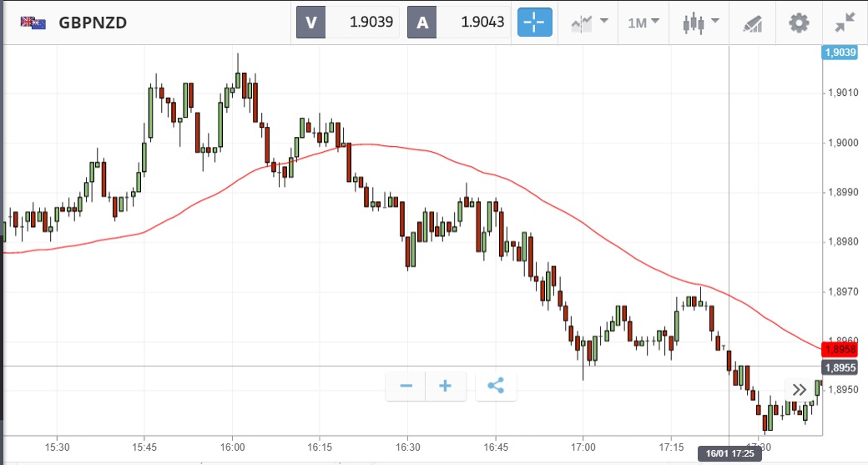Click the red 1,8958 moving average label

[x=840, y=349]
